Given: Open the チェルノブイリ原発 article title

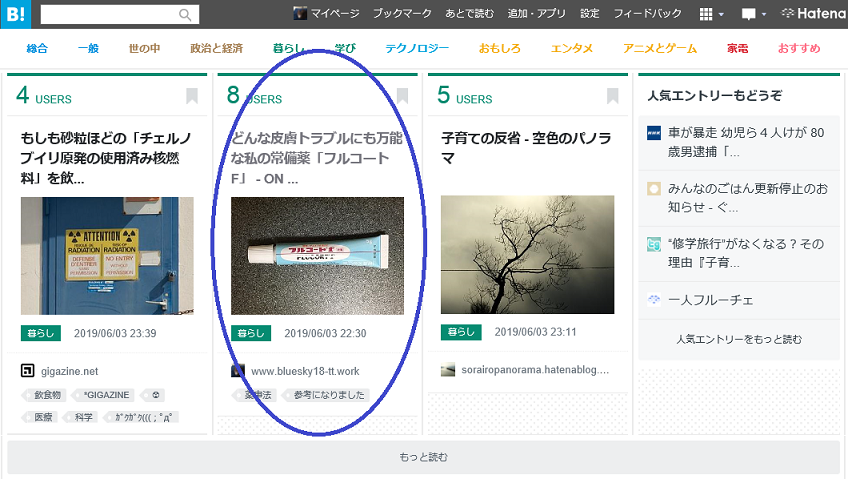Looking at the screenshot, I should [x=106, y=158].
